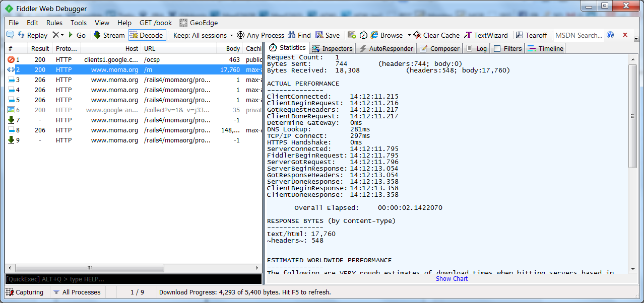
Task: Open the GeoEdge menu item
Action: coord(199,23)
